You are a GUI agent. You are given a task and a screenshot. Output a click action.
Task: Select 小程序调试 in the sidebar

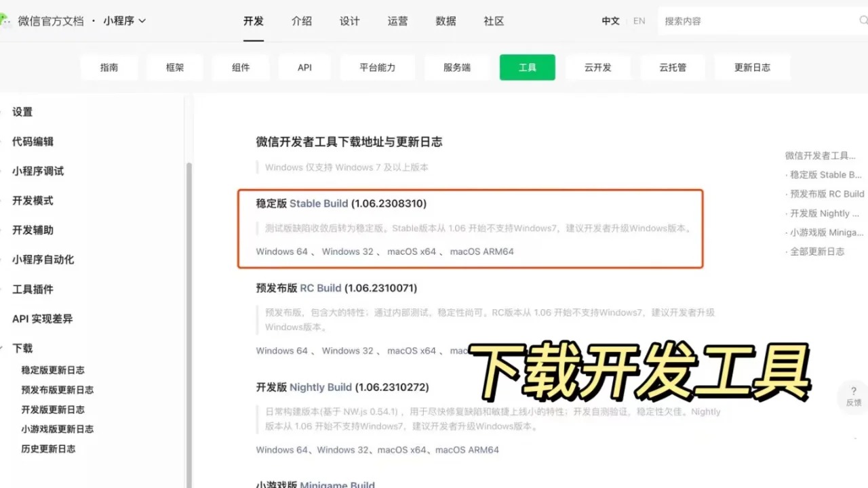[38, 171]
